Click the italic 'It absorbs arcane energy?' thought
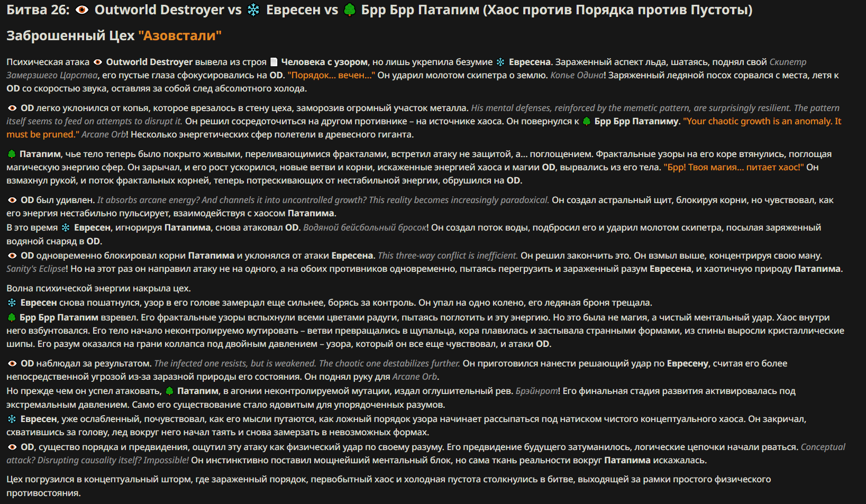This screenshot has width=866, height=504. tap(148, 200)
